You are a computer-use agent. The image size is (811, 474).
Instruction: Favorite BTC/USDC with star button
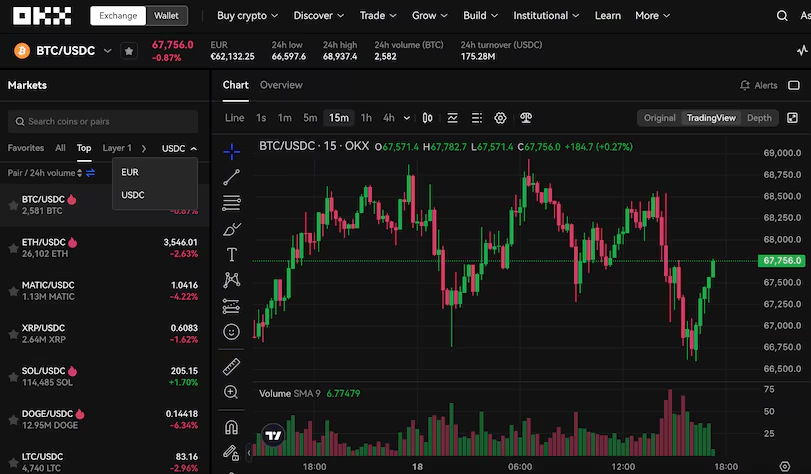tap(129, 51)
